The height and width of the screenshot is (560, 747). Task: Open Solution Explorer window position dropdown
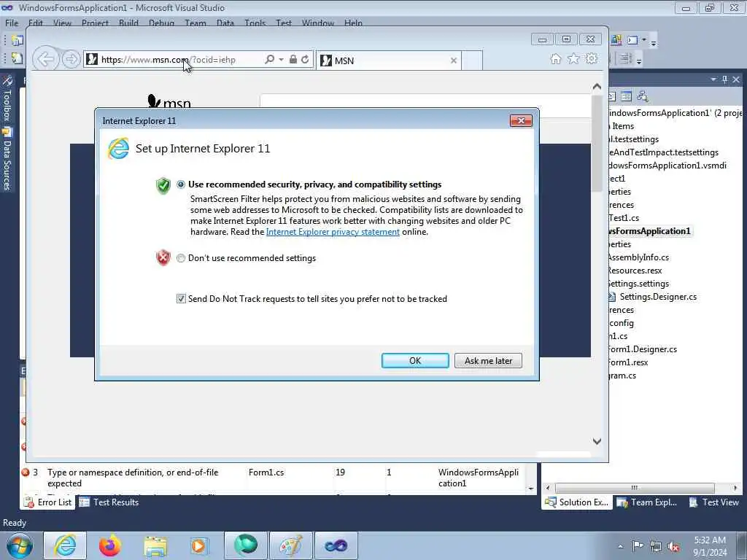click(x=713, y=79)
